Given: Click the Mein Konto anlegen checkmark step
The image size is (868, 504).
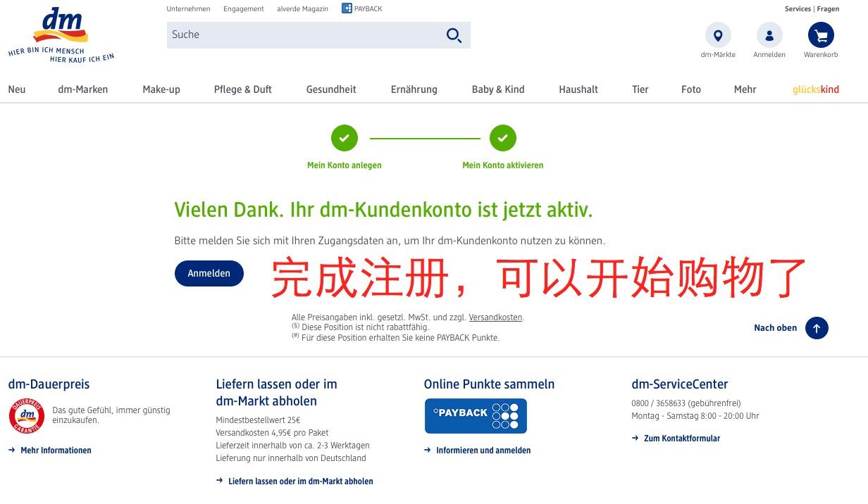Looking at the screenshot, I should coord(345,138).
